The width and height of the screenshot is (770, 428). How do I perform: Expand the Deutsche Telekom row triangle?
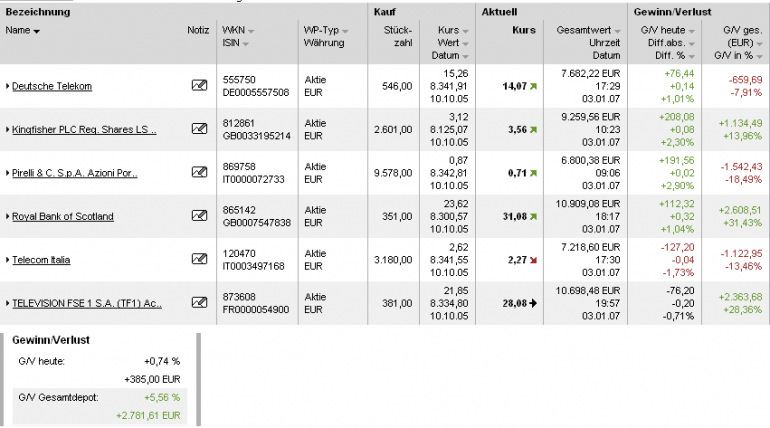click(x=7, y=86)
